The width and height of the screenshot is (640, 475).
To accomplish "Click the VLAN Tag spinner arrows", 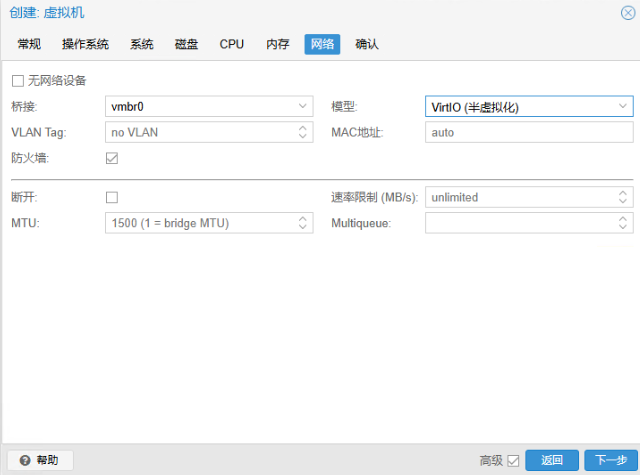I will (x=302, y=132).
